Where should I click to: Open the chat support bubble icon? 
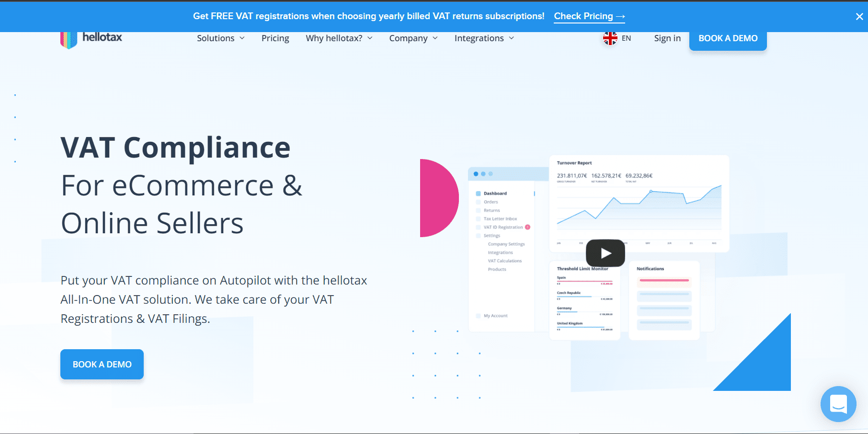tap(838, 404)
